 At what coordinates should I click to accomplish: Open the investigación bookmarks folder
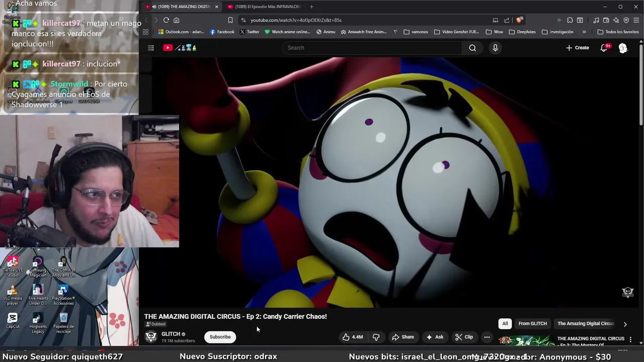click(557, 32)
